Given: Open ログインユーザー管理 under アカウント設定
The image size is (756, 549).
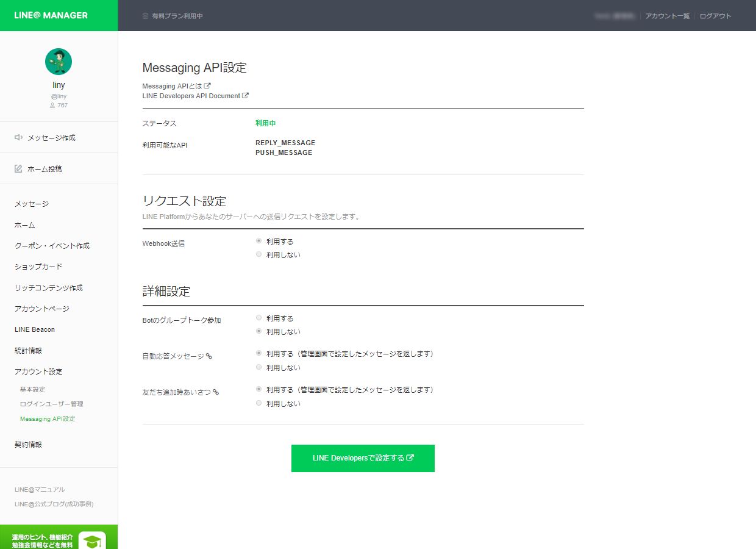Looking at the screenshot, I should click(x=52, y=404).
